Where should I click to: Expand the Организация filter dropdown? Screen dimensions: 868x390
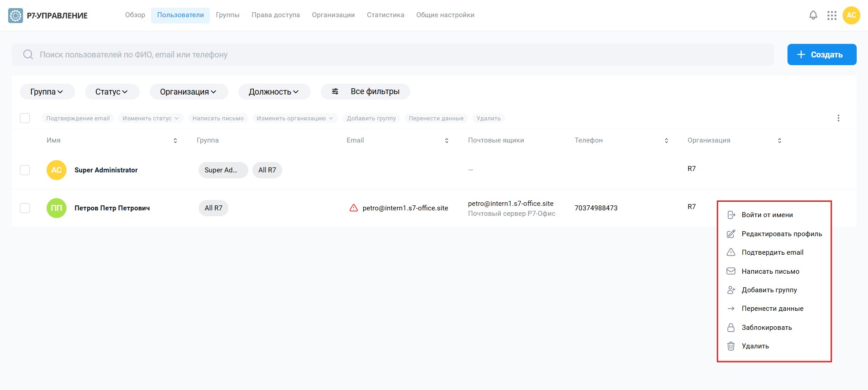(189, 92)
